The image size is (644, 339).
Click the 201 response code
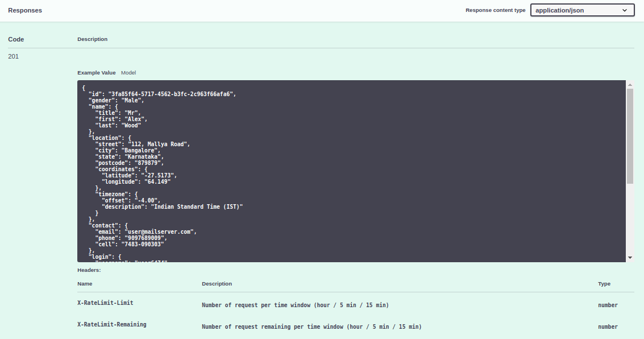(x=14, y=56)
